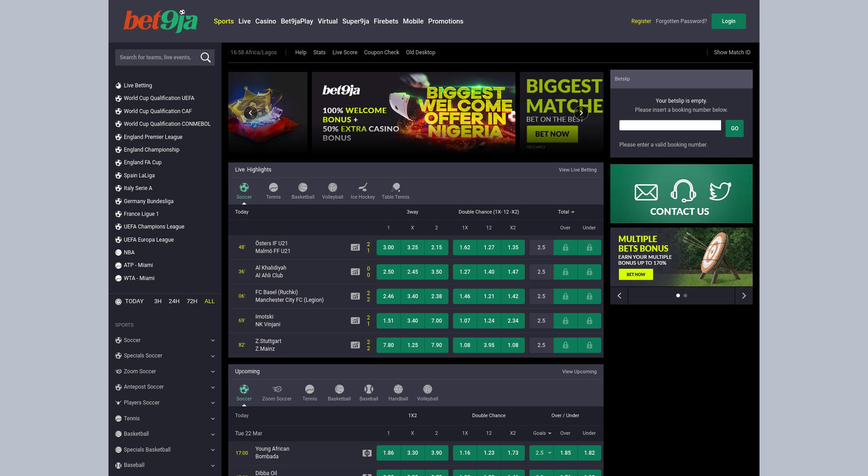Open stats icon for Imotski match
The height and width of the screenshot is (476, 868).
(355, 321)
